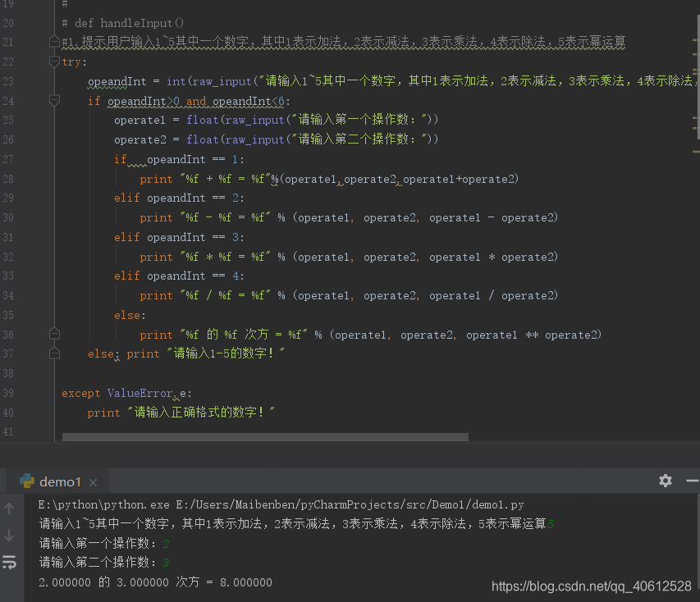
Task: Click 'elif opeandInt == 4:' line
Action: pyautogui.click(x=179, y=276)
